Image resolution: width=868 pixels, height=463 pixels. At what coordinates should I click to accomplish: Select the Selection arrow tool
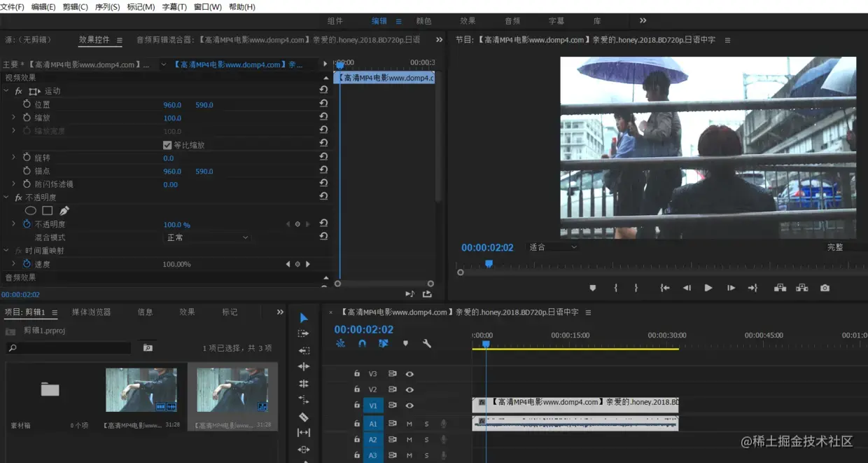pyautogui.click(x=303, y=318)
